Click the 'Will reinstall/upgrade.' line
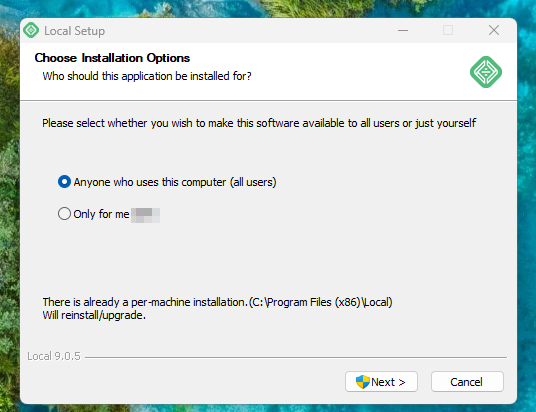This screenshot has width=536, height=412. coord(94,315)
